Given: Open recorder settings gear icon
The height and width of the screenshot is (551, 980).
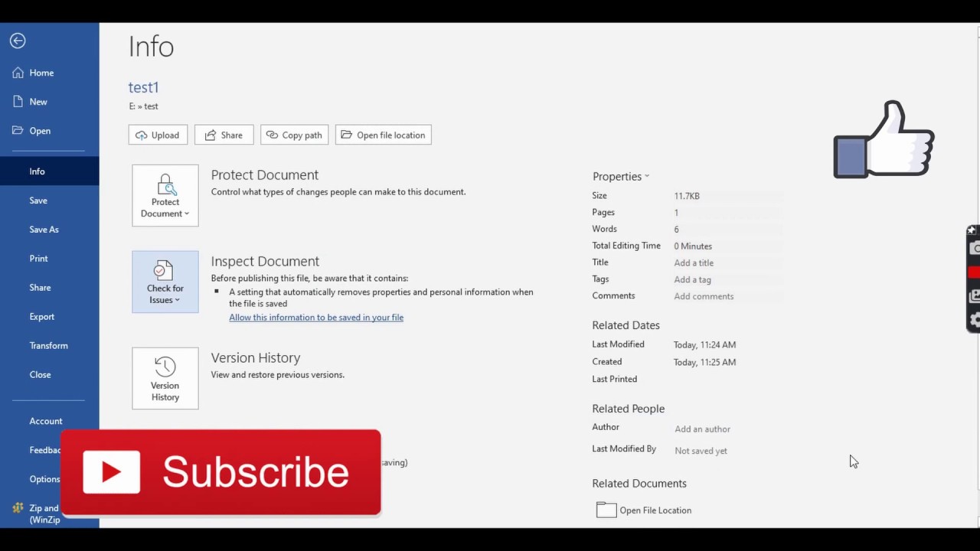Looking at the screenshot, I should point(975,320).
